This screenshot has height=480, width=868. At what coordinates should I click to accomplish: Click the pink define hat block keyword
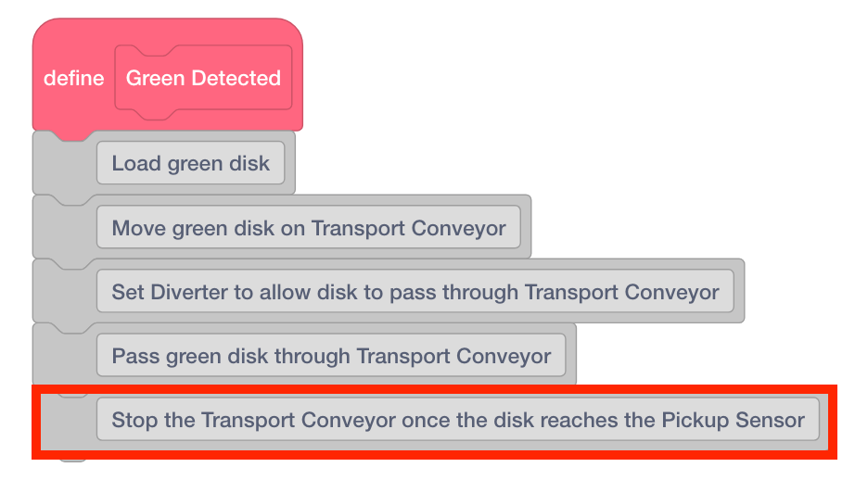[73, 79]
